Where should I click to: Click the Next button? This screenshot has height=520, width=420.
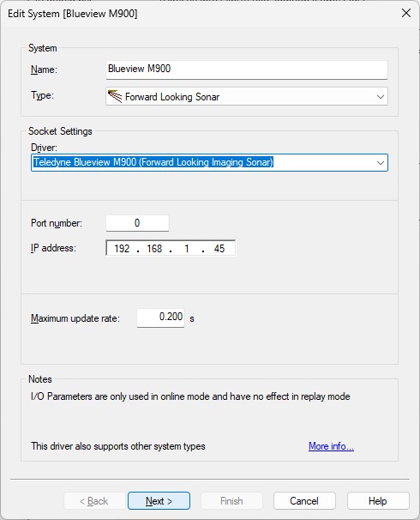(x=159, y=501)
